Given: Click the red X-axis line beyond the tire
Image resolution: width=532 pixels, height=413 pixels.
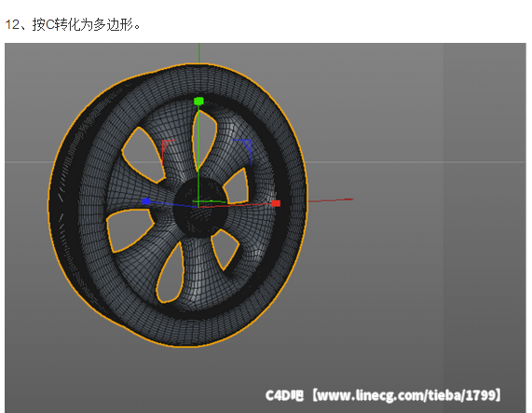Looking at the screenshot, I should [331, 200].
